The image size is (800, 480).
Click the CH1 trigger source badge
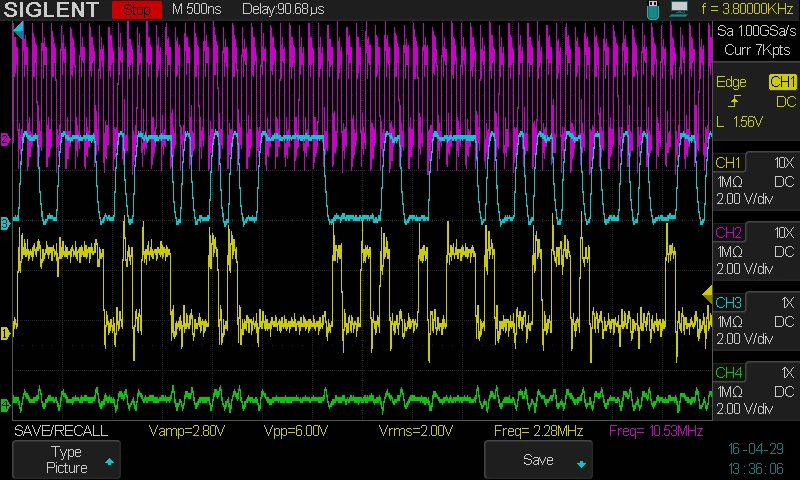click(783, 82)
